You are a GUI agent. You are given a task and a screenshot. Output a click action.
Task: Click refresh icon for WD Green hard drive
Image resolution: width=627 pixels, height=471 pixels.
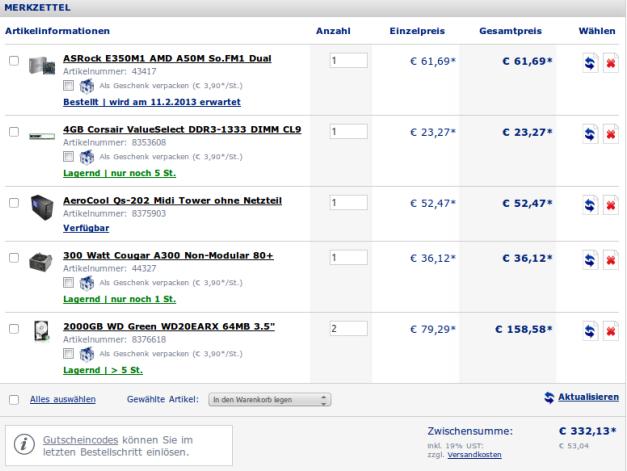pos(590,331)
